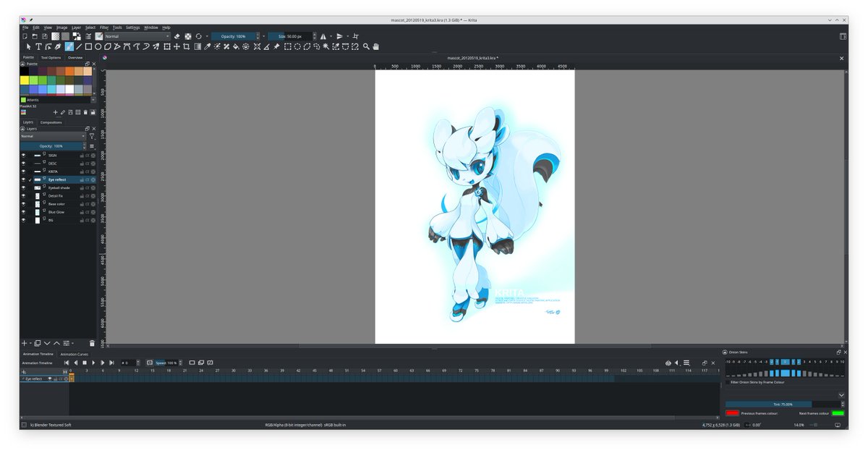Select the Text tool
Image resolution: width=868 pixels, height=453 pixels.
(39, 46)
